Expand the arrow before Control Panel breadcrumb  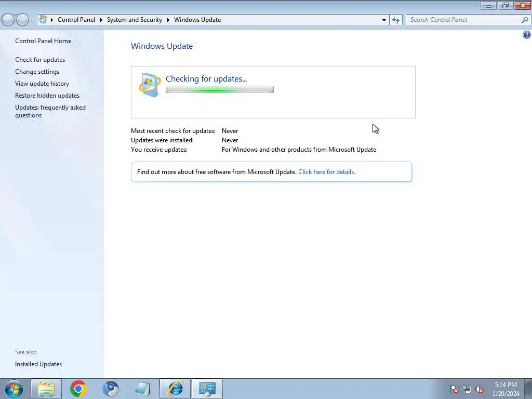(52, 20)
